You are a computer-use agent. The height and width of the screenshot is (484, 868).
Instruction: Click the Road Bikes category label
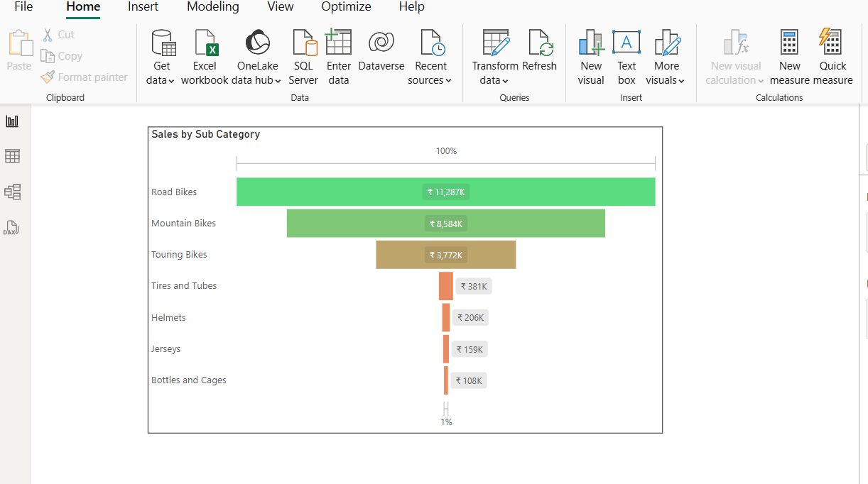174,192
